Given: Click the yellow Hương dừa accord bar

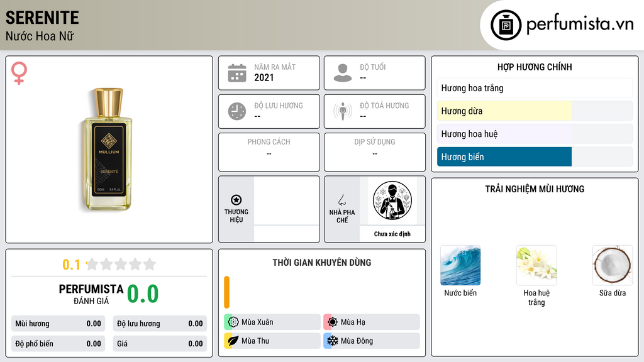Looking at the screenshot, I should coord(504,111).
